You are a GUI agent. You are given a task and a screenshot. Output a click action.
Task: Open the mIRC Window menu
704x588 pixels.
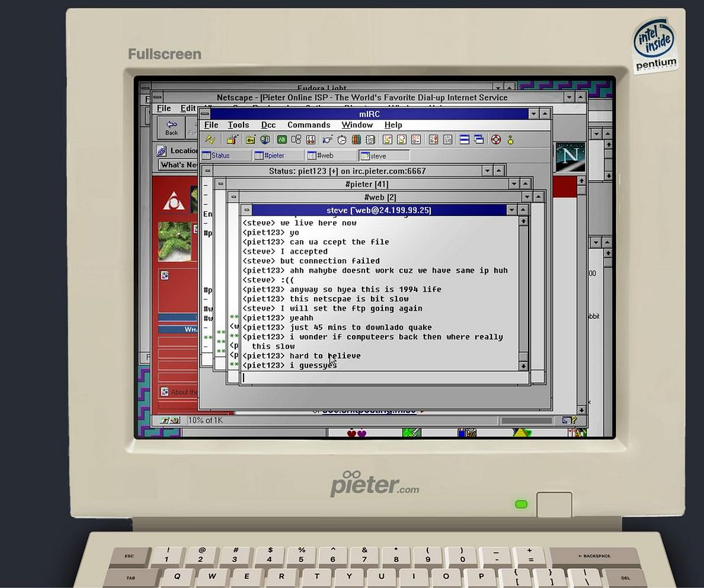coord(357,125)
